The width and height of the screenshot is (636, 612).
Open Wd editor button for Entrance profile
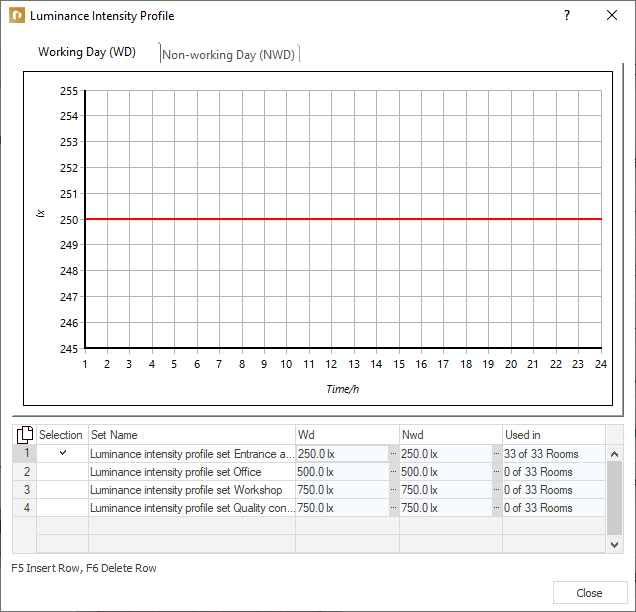393,453
